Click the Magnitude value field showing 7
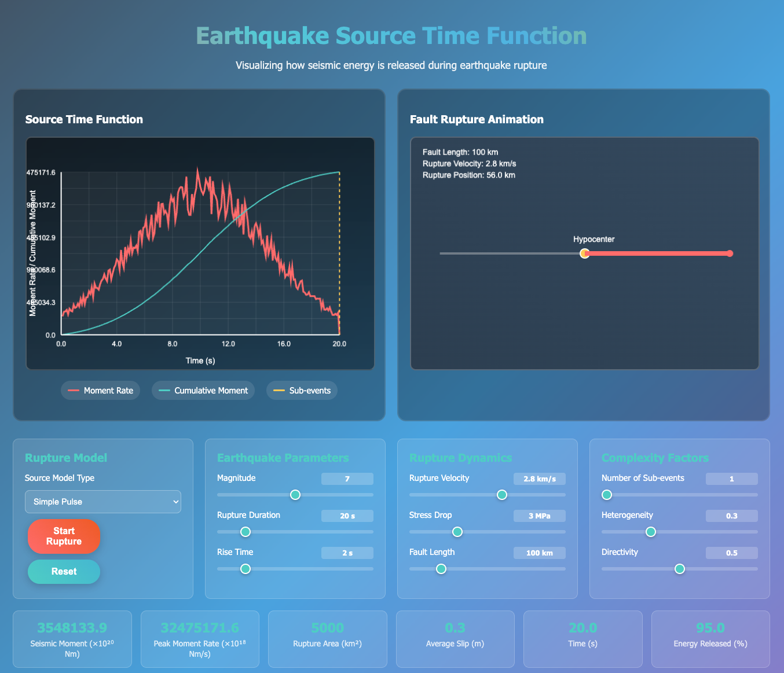The width and height of the screenshot is (784, 673). [347, 479]
